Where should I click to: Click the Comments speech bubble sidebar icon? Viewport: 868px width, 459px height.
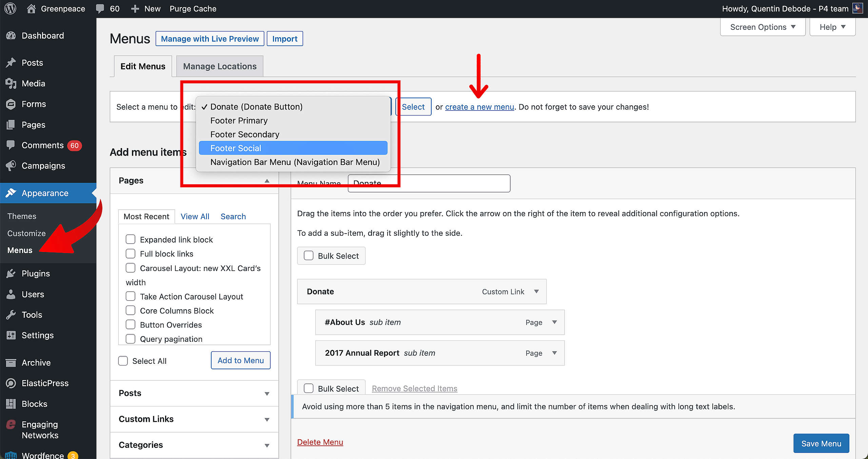point(11,145)
